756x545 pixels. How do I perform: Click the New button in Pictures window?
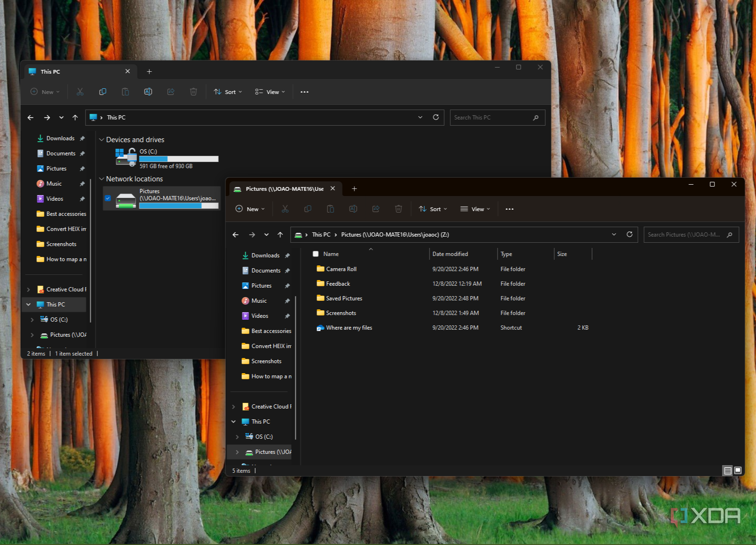[250, 209]
